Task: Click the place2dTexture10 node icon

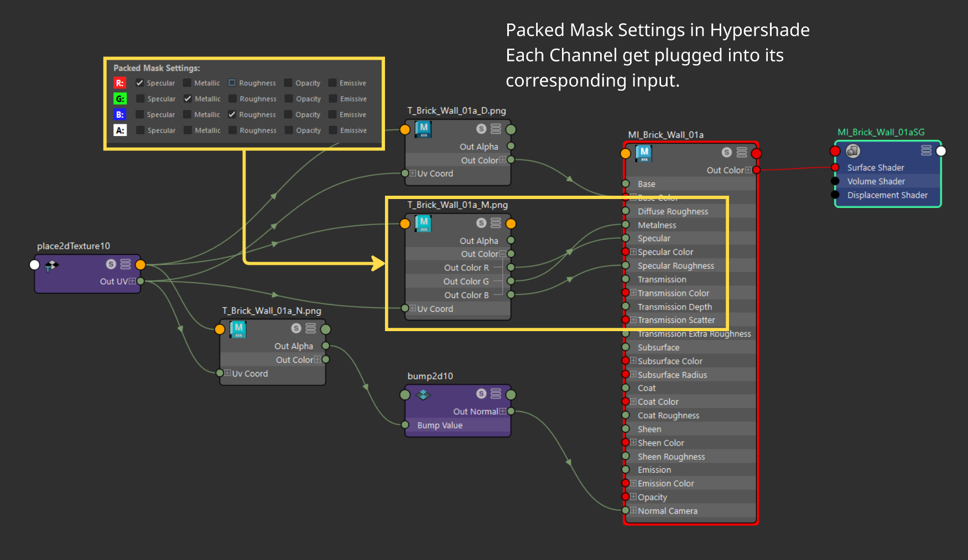Action: pyautogui.click(x=51, y=265)
